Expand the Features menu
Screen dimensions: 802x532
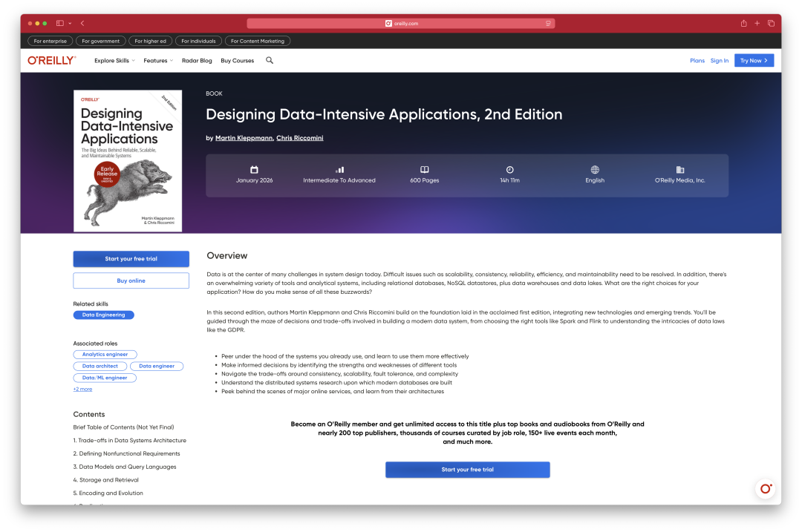point(158,60)
